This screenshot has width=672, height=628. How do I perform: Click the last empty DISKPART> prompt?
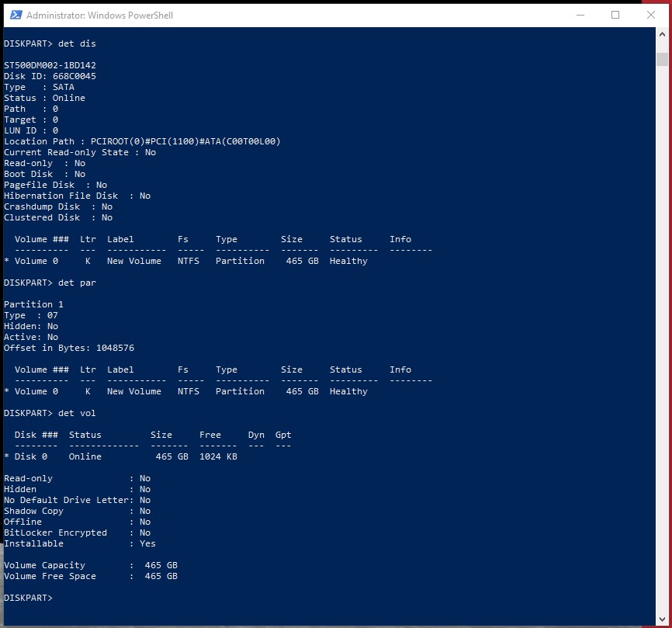[28, 598]
